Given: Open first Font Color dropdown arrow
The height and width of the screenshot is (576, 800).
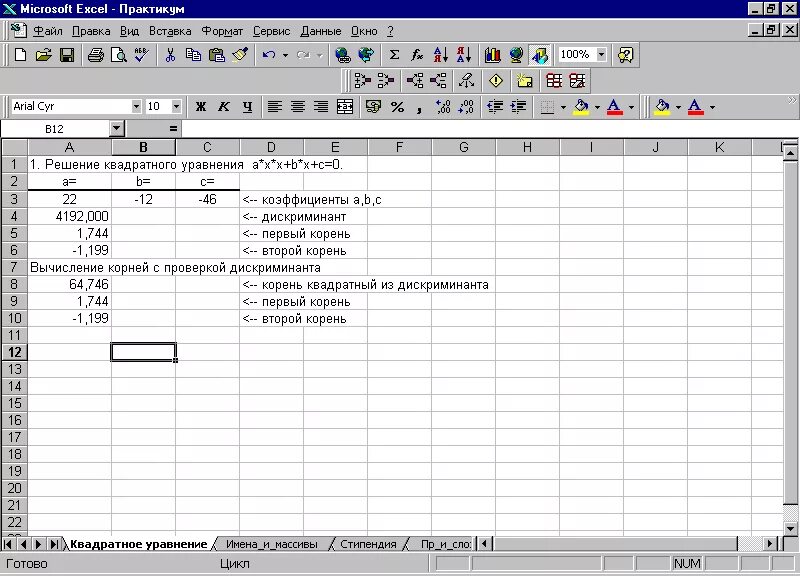Looking at the screenshot, I should [x=631, y=107].
